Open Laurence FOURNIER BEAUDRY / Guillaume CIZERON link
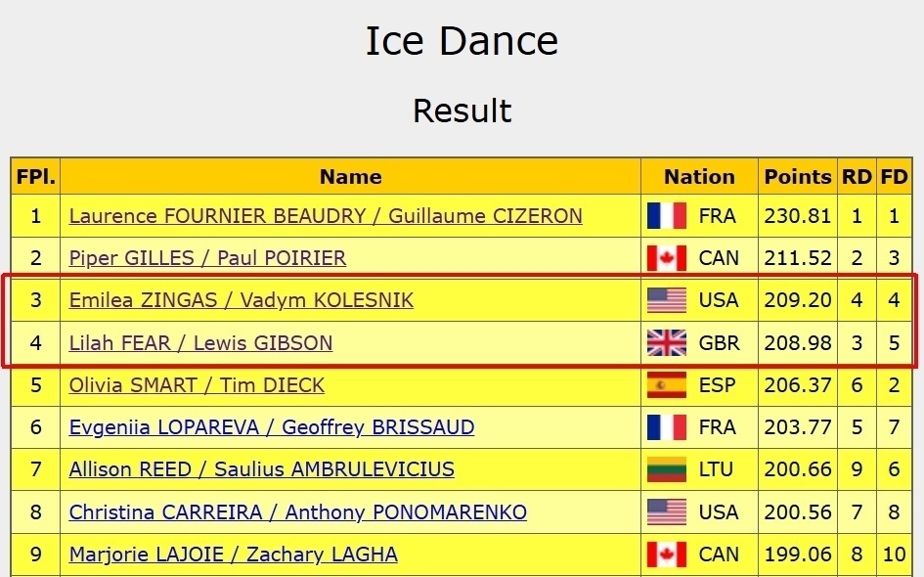The width and height of the screenshot is (924, 577). point(326,216)
